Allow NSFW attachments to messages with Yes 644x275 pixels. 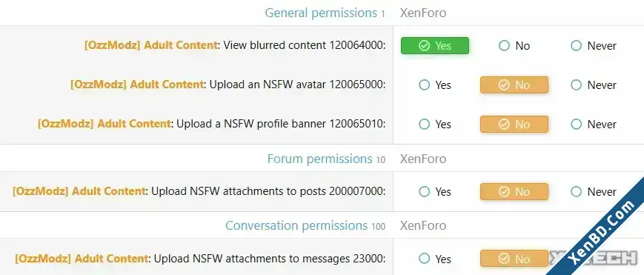click(x=434, y=259)
